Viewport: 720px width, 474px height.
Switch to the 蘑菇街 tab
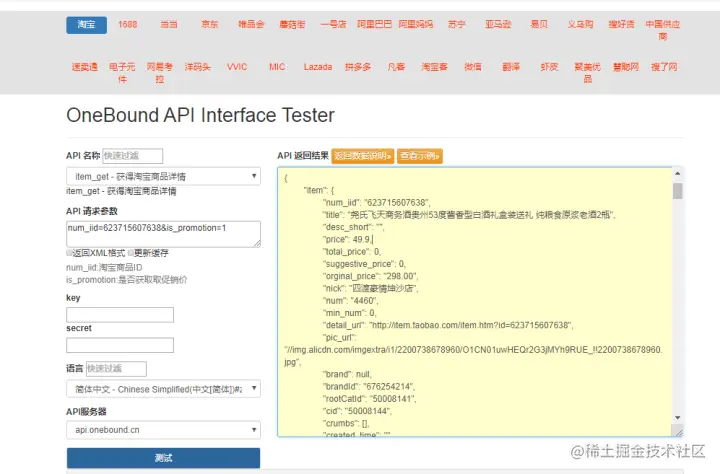(x=292, y=25)
